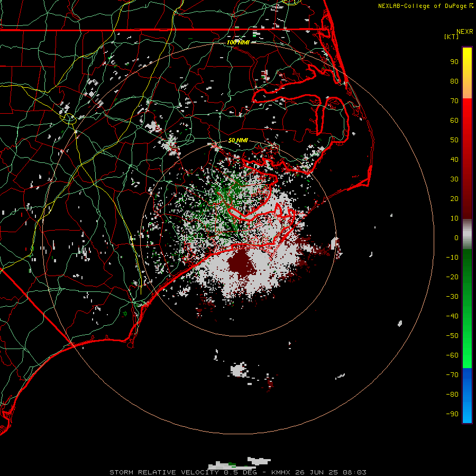Click the 20 value on velocity scale
Screen dimensions: 476x476
tap(454, 198)
